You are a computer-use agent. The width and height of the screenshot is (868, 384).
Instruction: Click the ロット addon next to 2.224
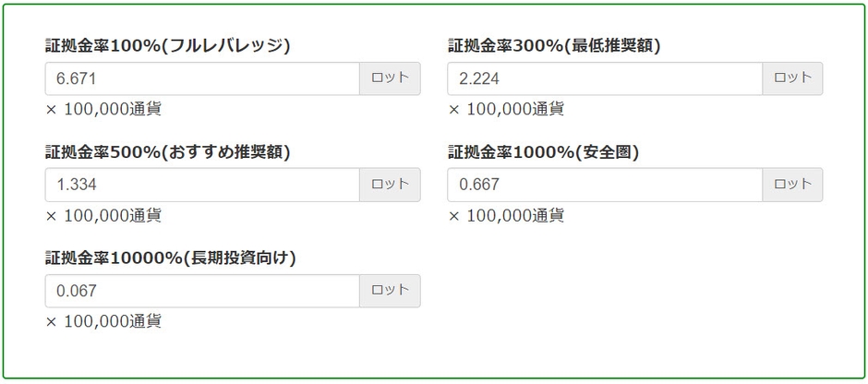(x=792, y=78)
